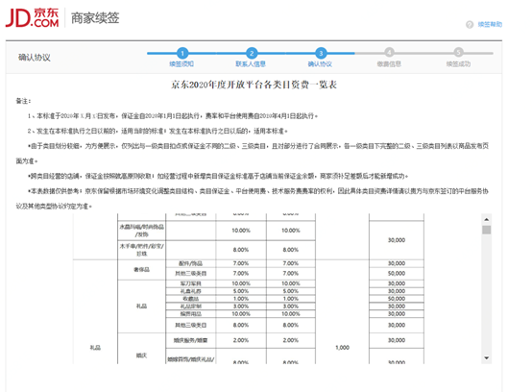Click the 京东2020年度开放平台各类目资费一览表 heading
The image size is (532, 392).
pyautogui.click(x=254, y=85)
